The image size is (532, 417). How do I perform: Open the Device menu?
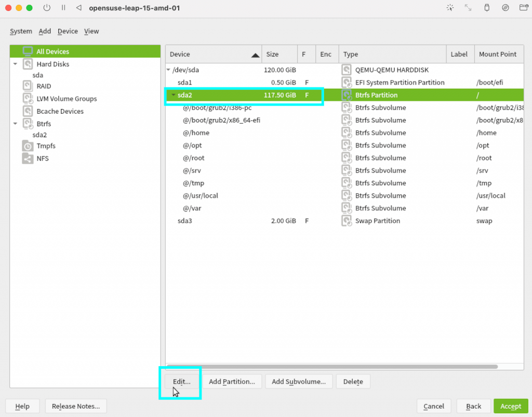[68, 31]
